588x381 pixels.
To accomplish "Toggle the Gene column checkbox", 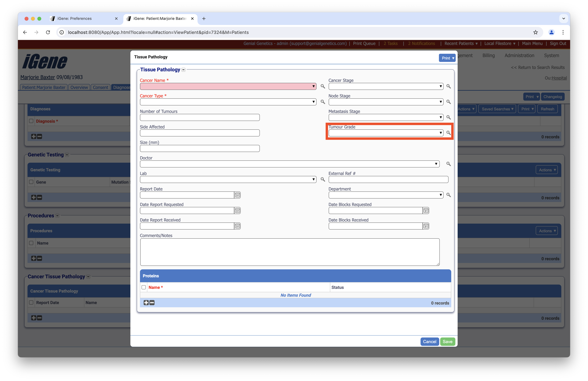I will pyautogui.click(x=31, y=182).
